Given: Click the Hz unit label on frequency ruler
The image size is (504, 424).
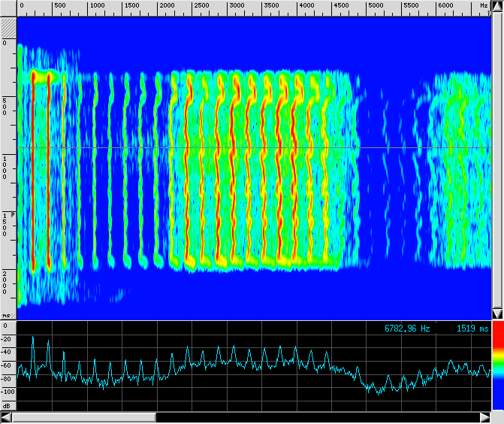Looking at the screenshot, I should (484, 6).
